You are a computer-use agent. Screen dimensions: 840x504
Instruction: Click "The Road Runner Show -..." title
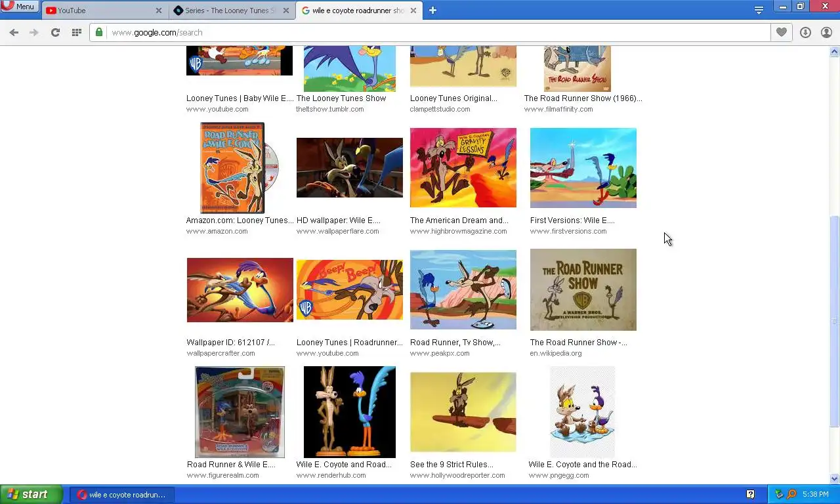point(578,343)
